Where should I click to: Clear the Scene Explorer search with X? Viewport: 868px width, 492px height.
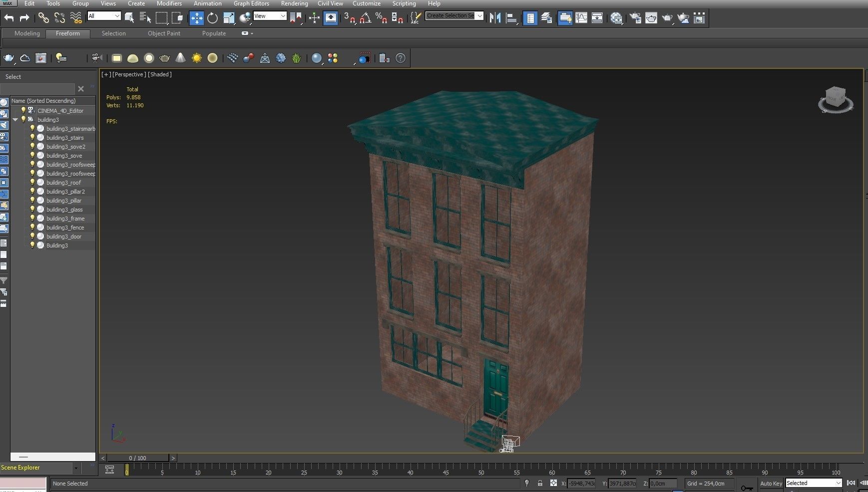pyautogui.click(x=81, y=89)
